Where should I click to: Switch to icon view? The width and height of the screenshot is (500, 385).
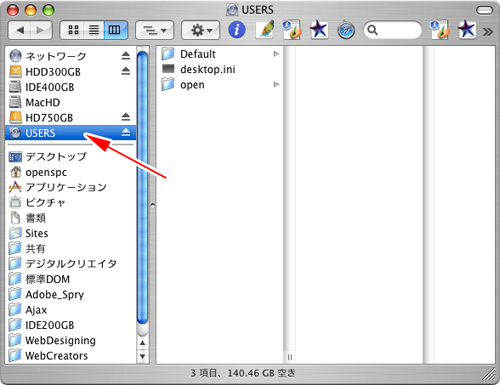(73, 30)
